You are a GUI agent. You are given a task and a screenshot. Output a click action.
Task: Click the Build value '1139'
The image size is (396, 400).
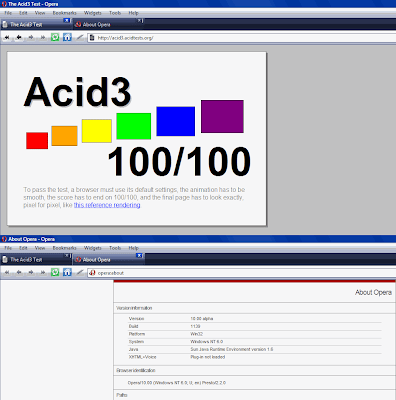pyautogui.click(x=195, y=326)
